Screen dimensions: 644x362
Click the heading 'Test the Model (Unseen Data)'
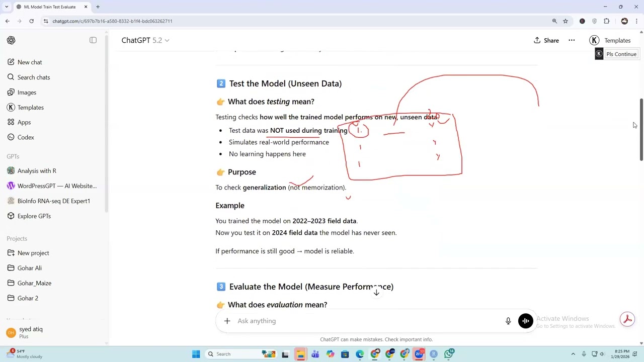point(285,83)
